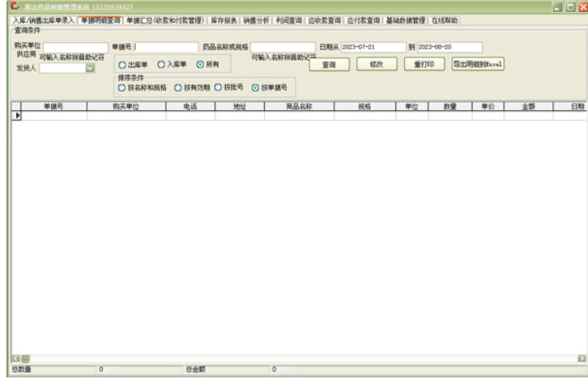Click the start date field 2023-07-21
This screenshot has height=379, width=588.
tap(373, 47)
